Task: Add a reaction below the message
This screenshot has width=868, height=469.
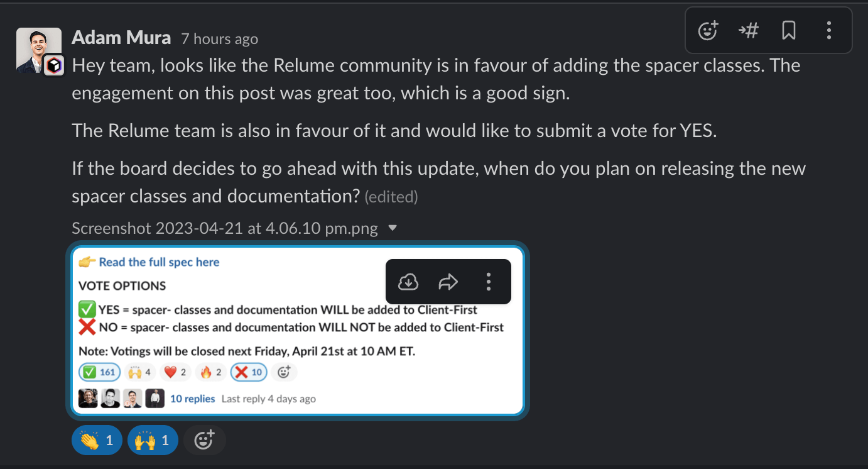Action: click(204, 440)
